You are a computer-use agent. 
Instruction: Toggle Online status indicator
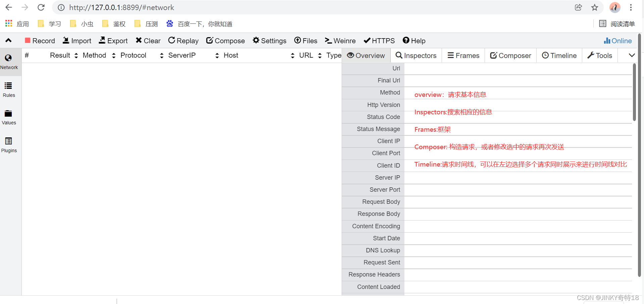pos(617,41)
